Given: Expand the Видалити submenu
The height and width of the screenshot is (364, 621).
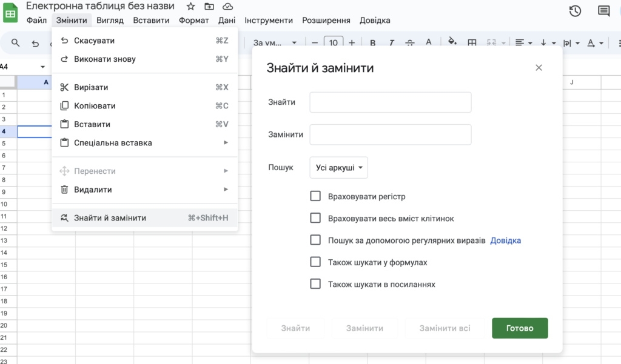Looking at the screenshot, I should [144, 190].
